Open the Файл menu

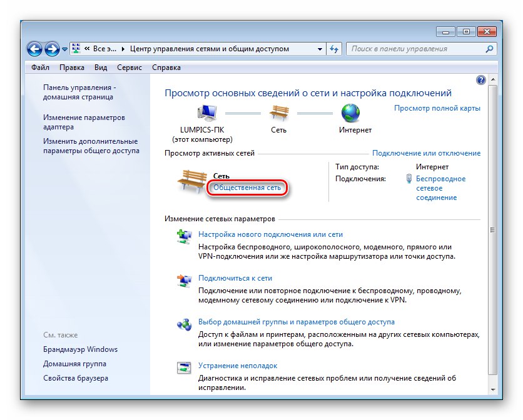(41, 67)
